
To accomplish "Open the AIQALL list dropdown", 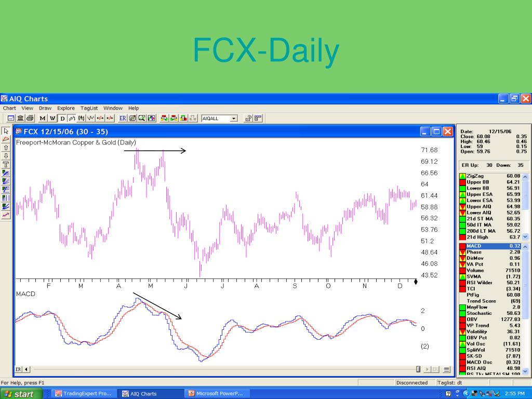I will point(233,118).
